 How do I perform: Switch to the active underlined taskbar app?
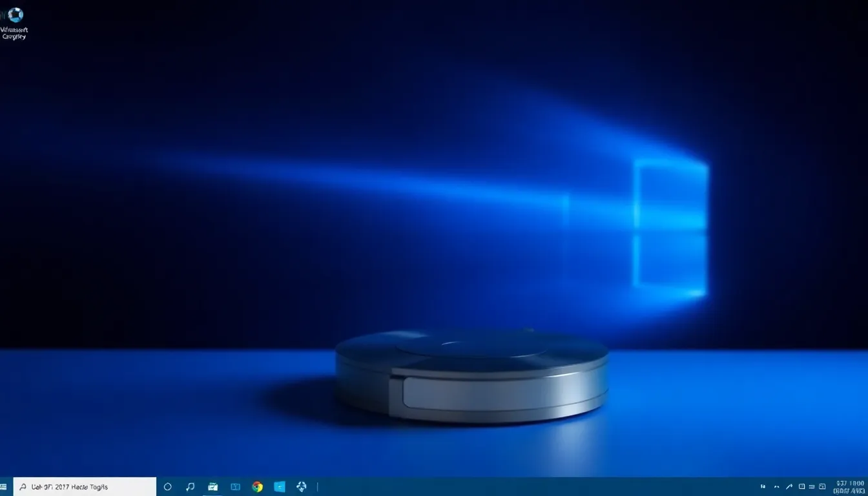point(212,487)
